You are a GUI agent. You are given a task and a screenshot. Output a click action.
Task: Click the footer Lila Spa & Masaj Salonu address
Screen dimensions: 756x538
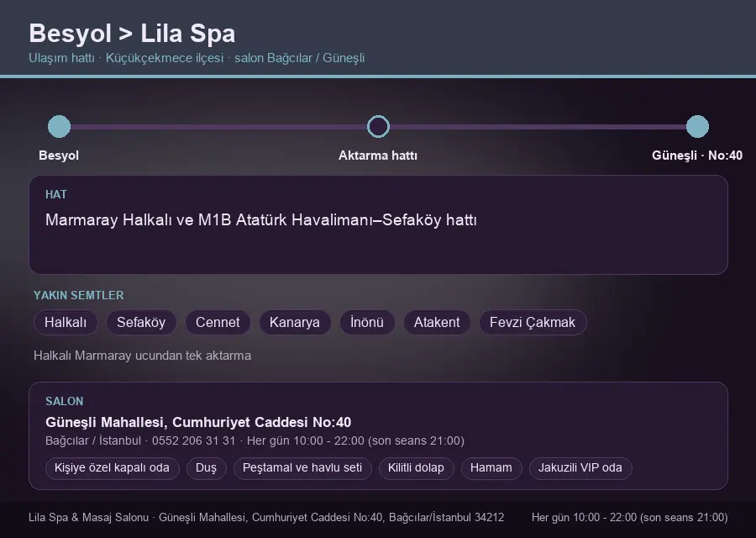[x=266, y=517]
